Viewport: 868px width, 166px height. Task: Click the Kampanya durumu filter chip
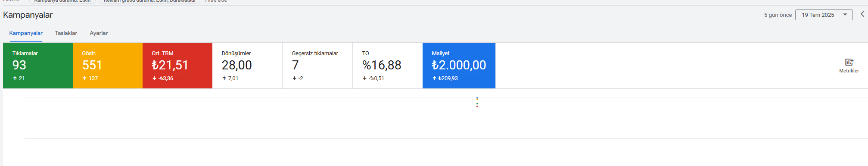tap(62, 1)
